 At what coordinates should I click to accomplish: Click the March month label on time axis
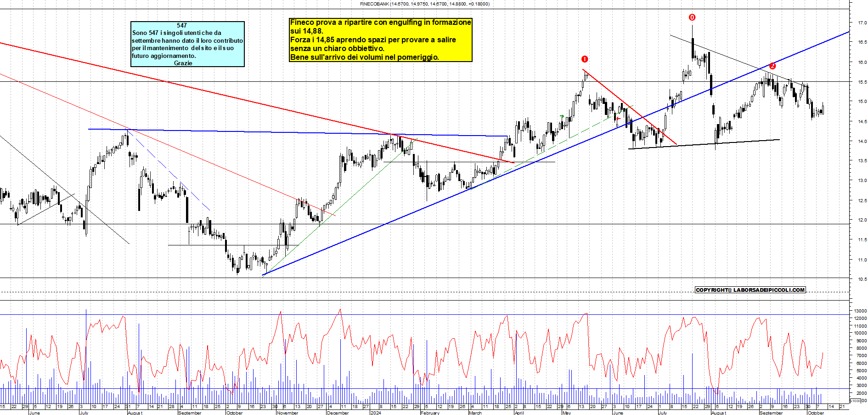coord(475,413)
